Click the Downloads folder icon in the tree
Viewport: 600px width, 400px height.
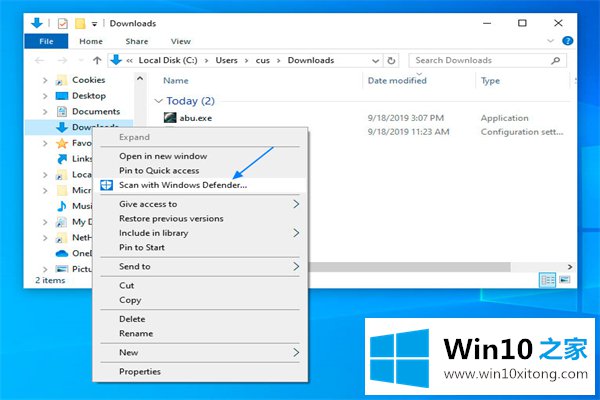(x=62, y=127)
